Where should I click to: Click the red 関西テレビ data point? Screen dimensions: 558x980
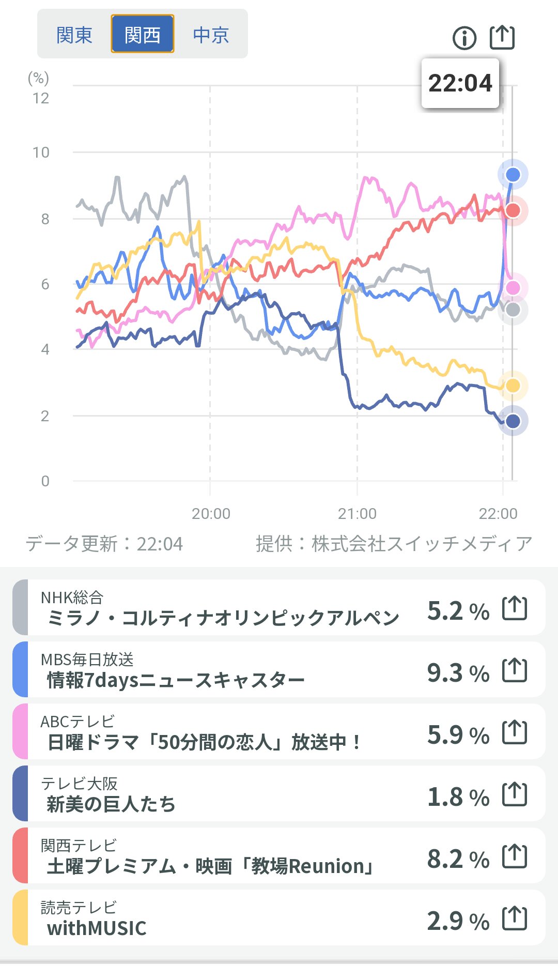point(513,210)
